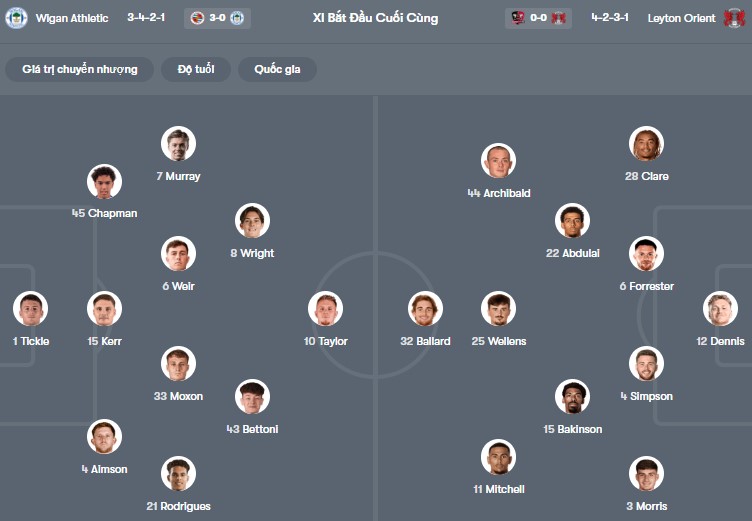Click goalkeeper Dennis's player photo
Viewport: 752px width, 521px height.
(x=720, y=309)
